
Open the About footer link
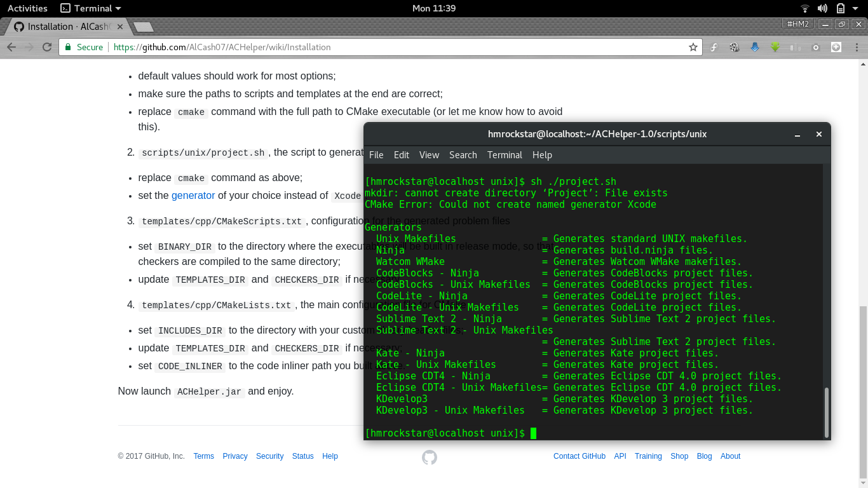coord(730,456)
